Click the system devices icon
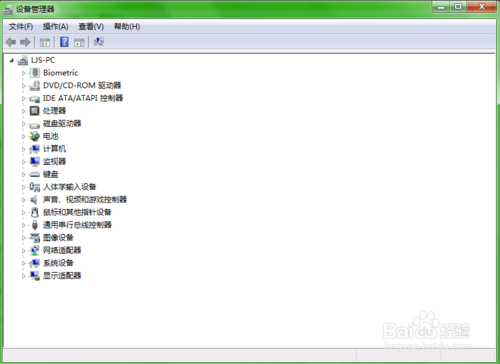Viewport: 500px width, 364px height. (x=35, y=263)
